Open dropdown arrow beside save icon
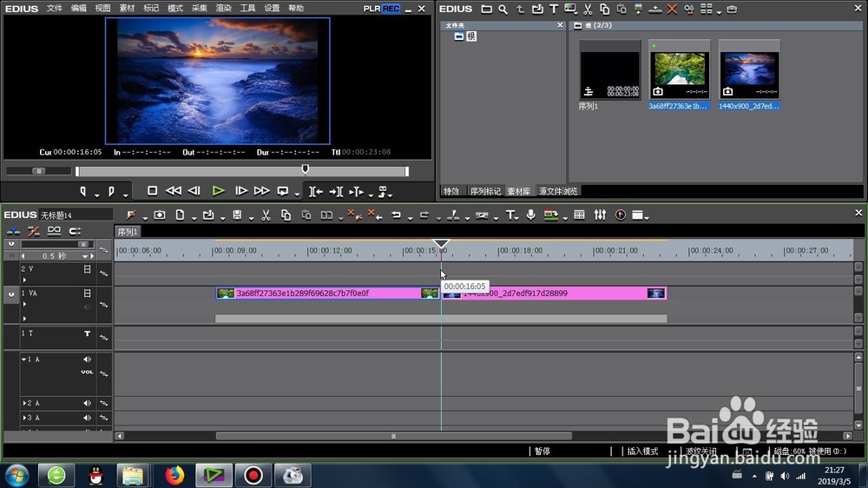Viewport: 868px width, 488px height. point(251,218)
